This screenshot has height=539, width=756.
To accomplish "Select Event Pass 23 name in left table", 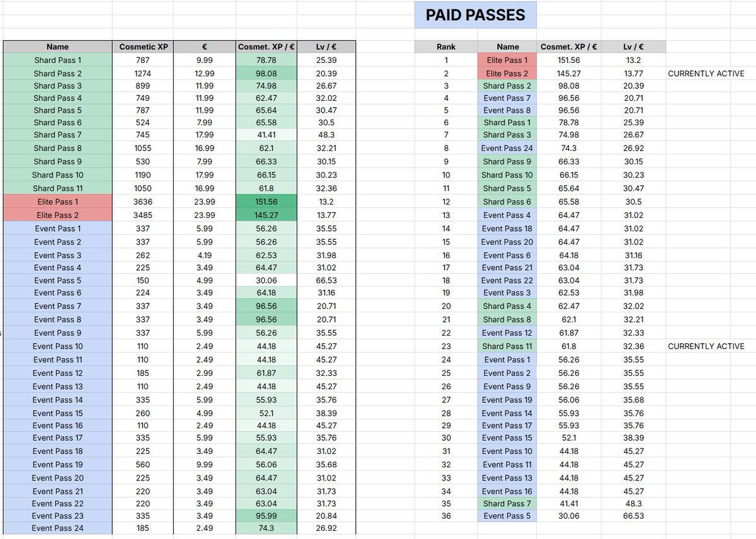I will coord(58,516).
